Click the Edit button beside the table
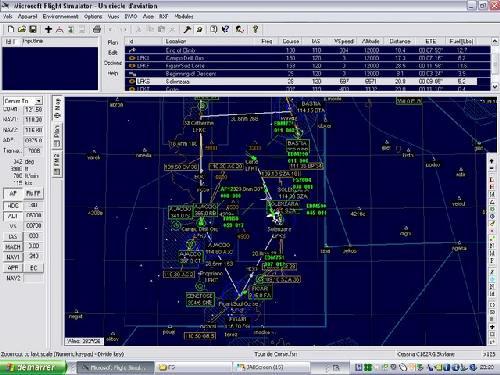 (x=113, y=53)
